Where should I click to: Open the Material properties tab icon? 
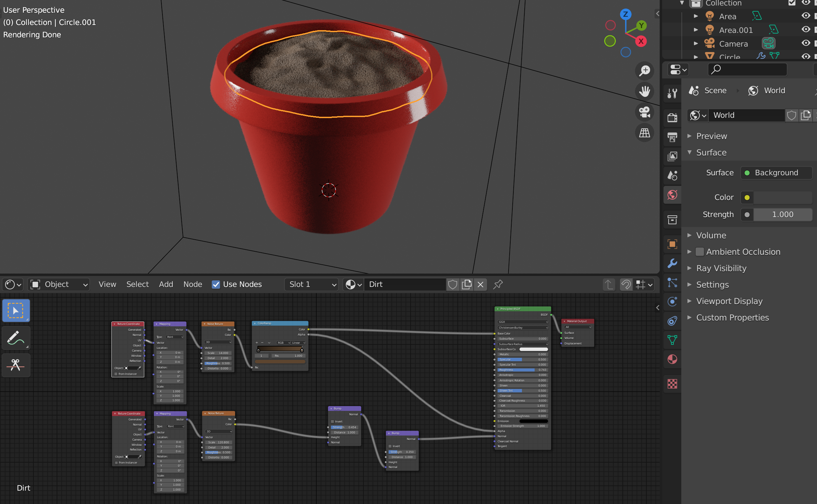672,359
